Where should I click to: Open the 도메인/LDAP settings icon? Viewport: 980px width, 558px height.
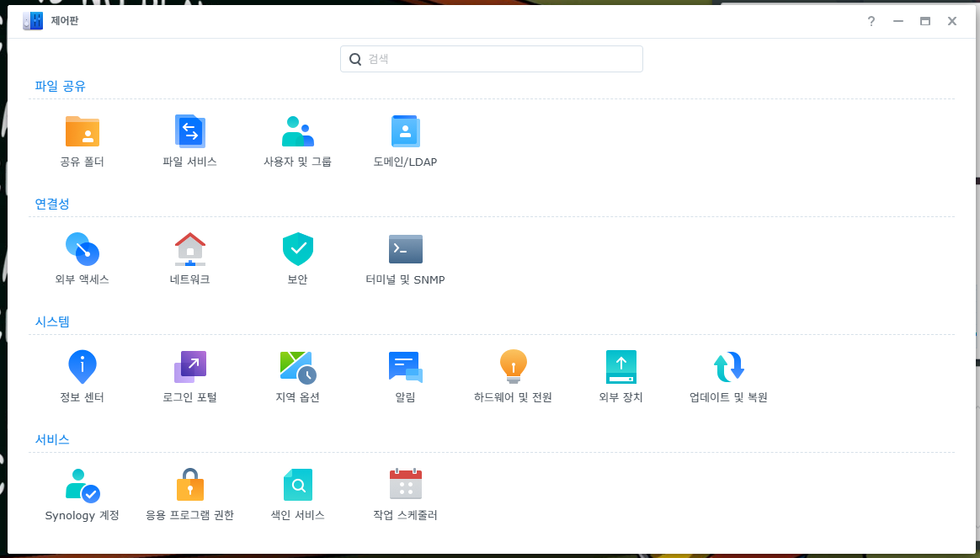405,132
